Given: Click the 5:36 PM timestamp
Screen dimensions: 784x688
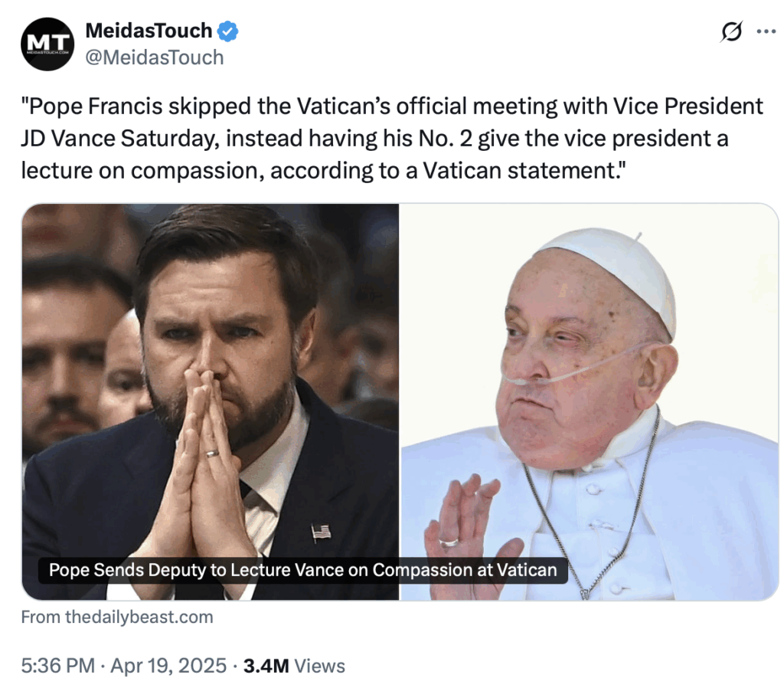Looking at the screenshot, I should [x=58, y=666].
